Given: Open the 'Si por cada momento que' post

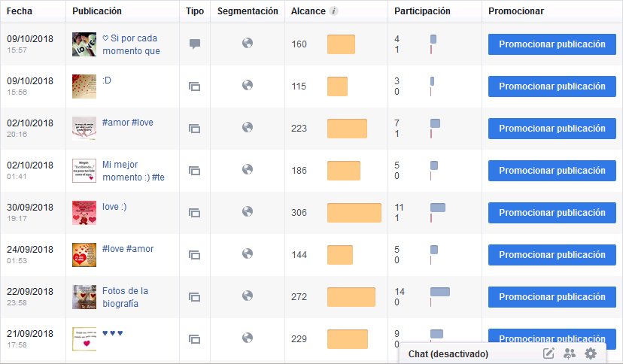Looking at the screenshot, I should [x=131, y=44].
